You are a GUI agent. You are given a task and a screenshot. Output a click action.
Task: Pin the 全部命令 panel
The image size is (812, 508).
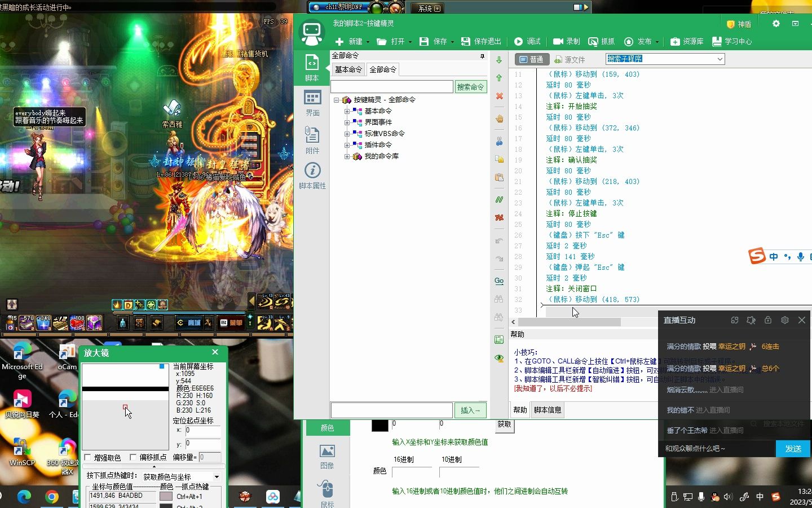pos(482,56)
